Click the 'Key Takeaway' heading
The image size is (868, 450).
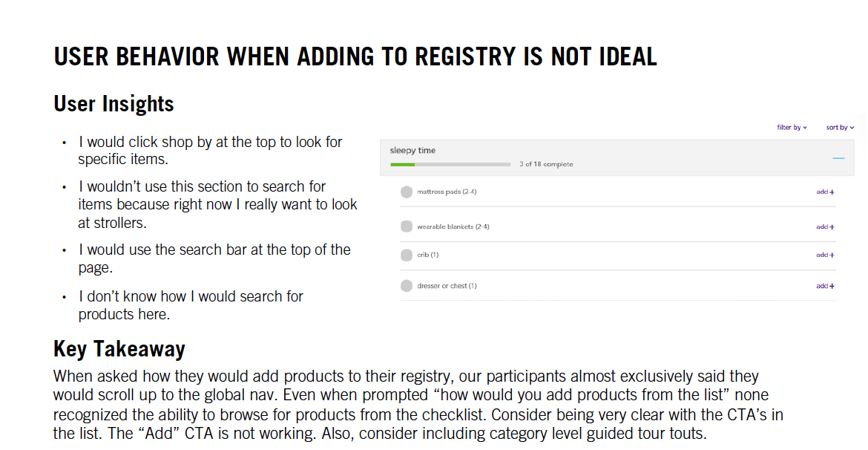coord(119,349)
